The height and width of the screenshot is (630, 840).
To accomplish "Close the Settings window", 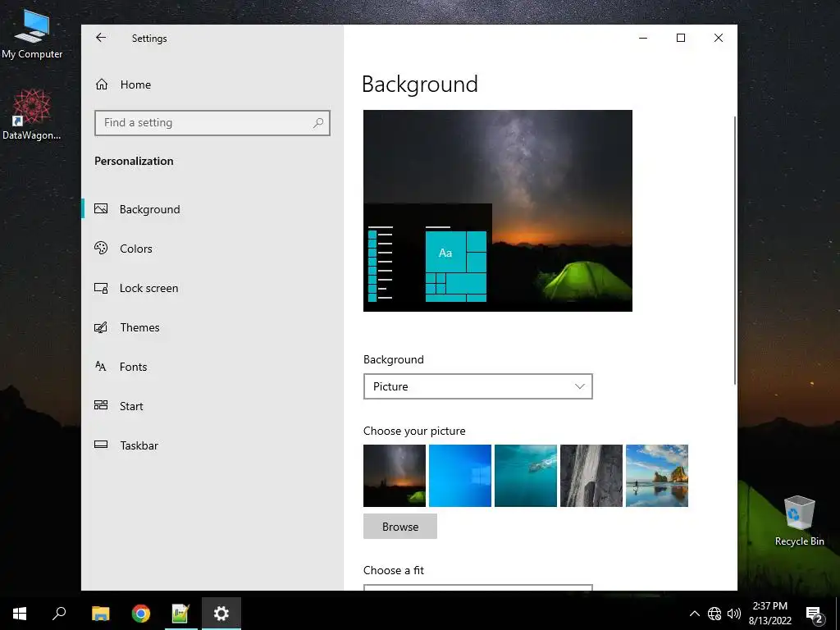I will tap(719, 38).
